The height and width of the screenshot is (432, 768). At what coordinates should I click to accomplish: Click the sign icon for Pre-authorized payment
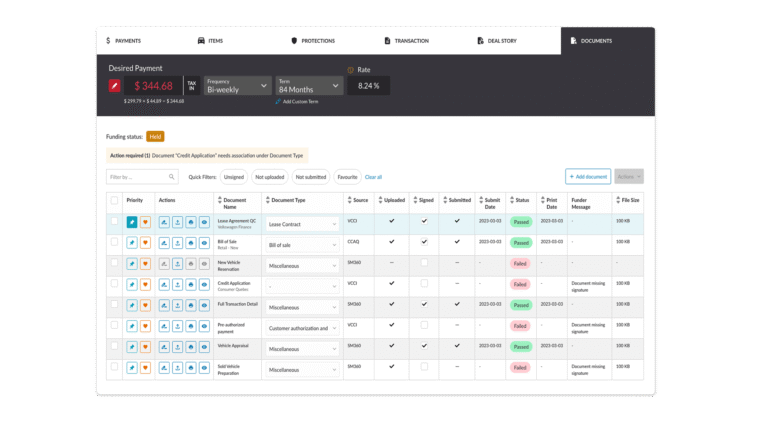click(x=164, y=326)
